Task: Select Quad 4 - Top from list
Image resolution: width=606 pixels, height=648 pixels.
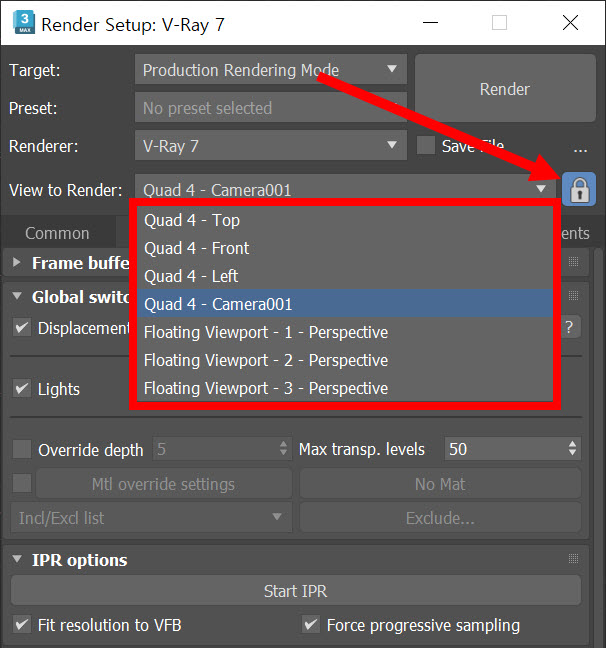Action: click(345, 220)
